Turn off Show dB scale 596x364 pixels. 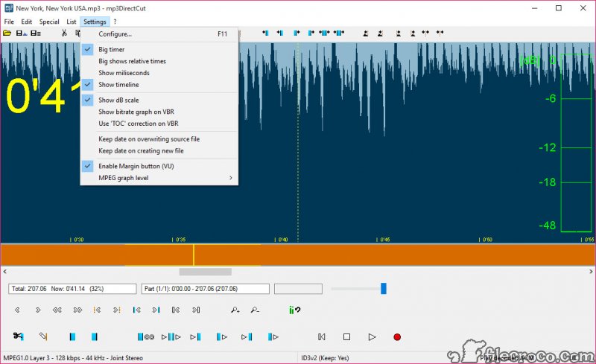click(159, 100)
